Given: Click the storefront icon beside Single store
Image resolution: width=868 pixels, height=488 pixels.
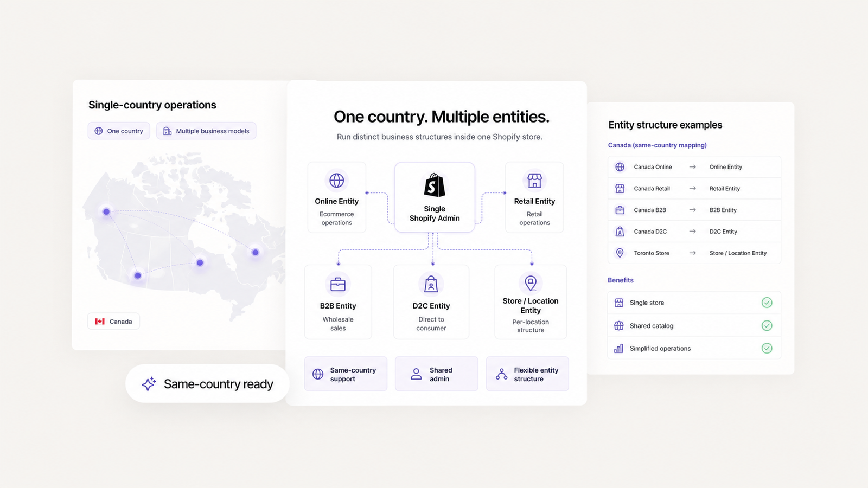Looking at the screenshot, I should [619, 303].
